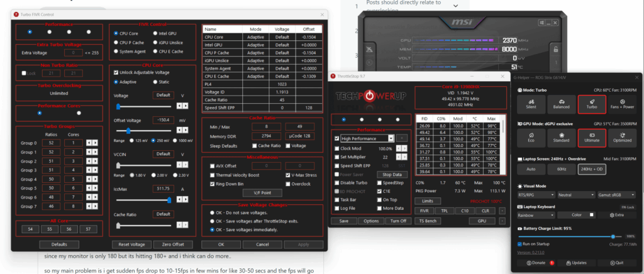Switch GPU mode to Standard
The width and height of the screenshot is (644, 274).
coord(562,138)
